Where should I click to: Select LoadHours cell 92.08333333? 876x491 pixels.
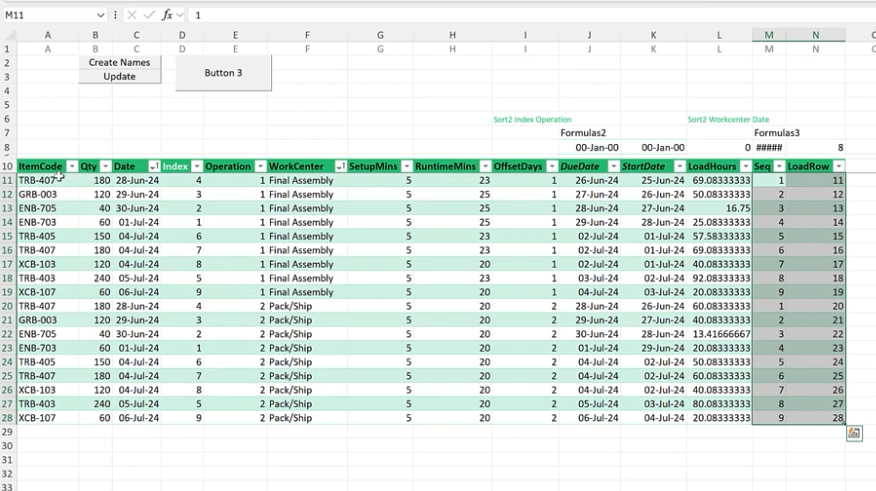tap(719, 278)
